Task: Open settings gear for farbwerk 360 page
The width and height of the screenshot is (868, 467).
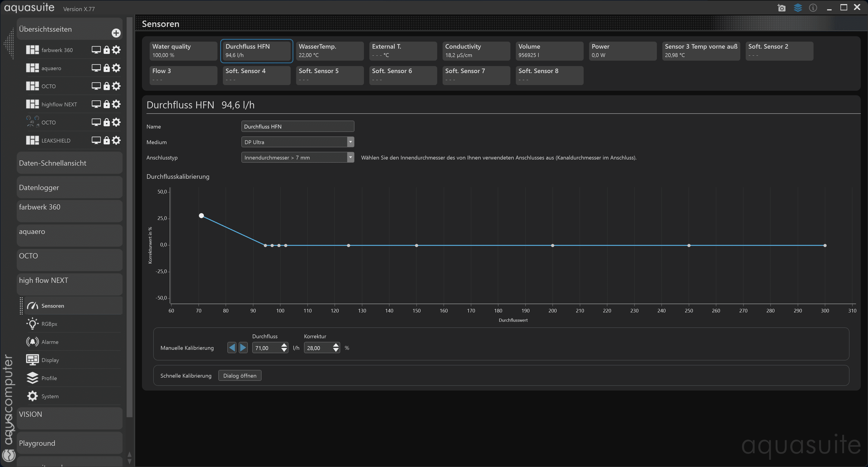Action: coord(116,50)
